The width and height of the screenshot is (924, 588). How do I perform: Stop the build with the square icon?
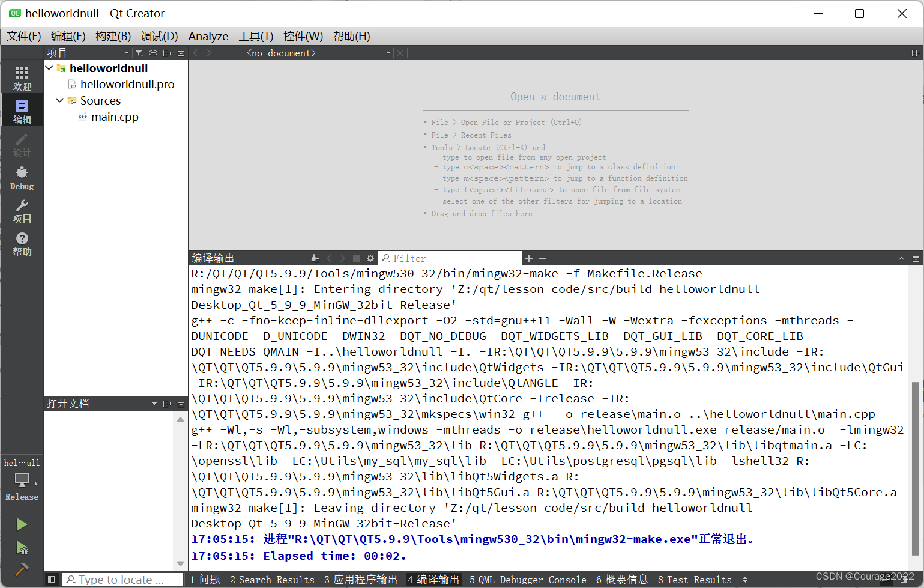point(357,258)
